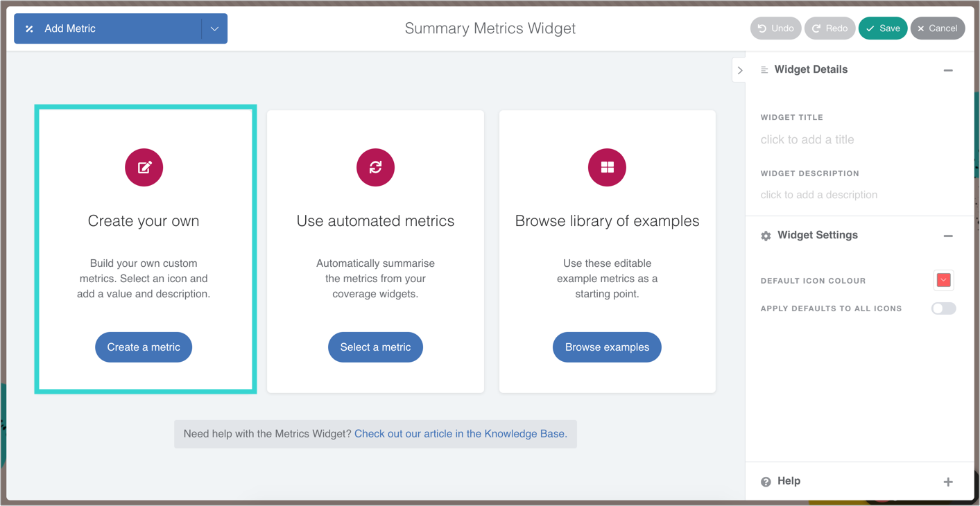This screenshot has width=980, height=506.
Task: Open the Knowledge Base article link
Action: (461, 434)
